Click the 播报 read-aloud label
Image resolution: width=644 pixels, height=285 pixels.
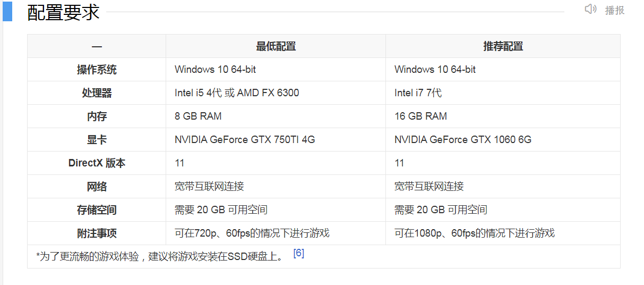click(615, 10)
